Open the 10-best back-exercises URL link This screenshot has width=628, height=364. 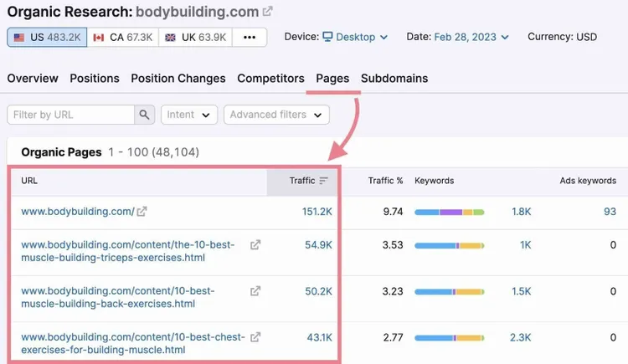coord(118,297)
